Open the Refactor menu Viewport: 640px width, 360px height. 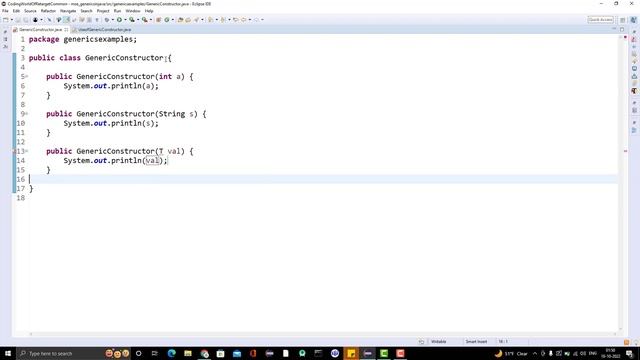tap(48, 11)
